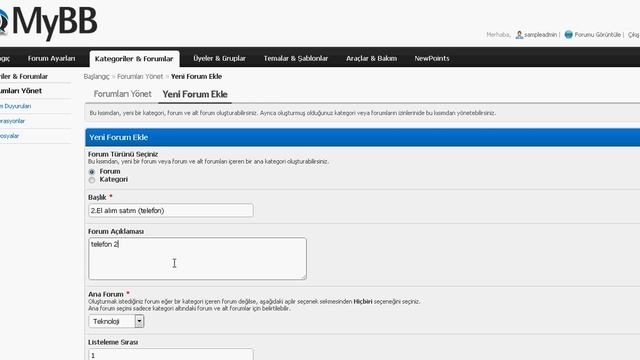Open the Ana Forum Teknoloji dropdown
Screen dimensions: 640x360
pos(116,322)
